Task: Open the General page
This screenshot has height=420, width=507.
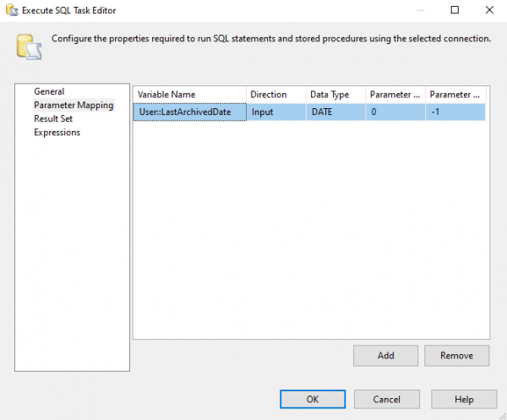Action: click(x=49, y=91)
